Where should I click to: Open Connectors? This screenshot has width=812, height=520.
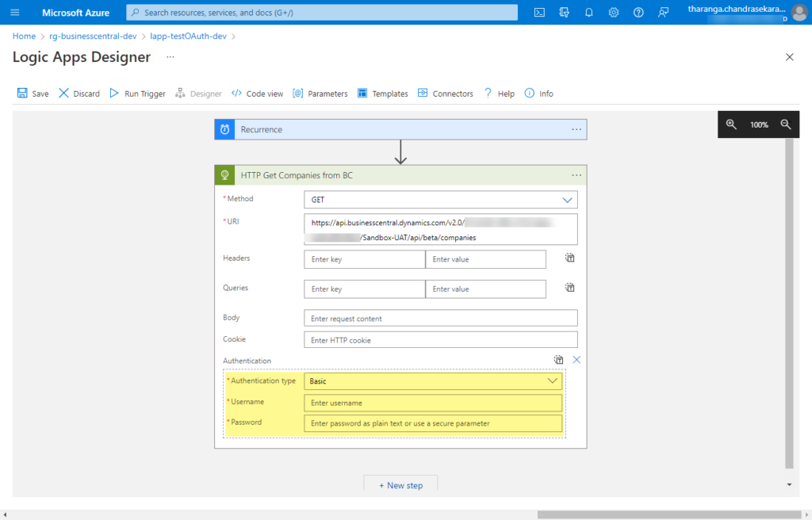446,94
